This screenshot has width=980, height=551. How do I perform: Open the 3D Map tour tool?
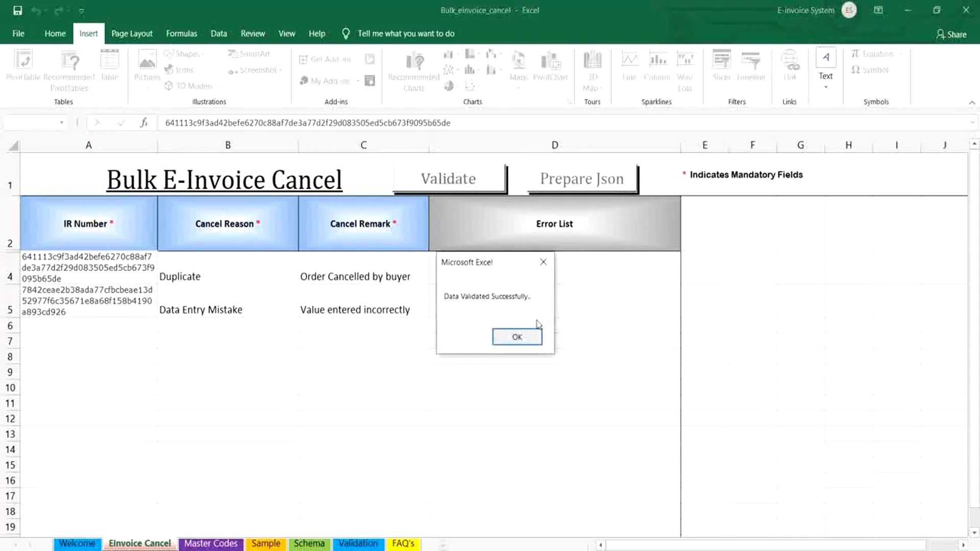[592, 70]
